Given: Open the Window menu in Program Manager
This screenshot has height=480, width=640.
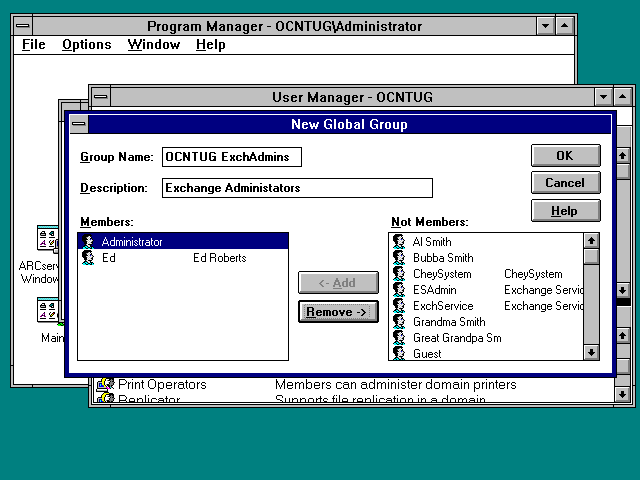Looking at the screenshot, I should click(x=153, y=44).
